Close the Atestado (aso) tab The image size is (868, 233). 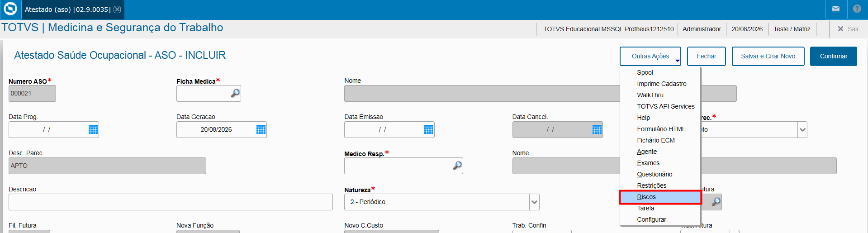tap(117, 10)
